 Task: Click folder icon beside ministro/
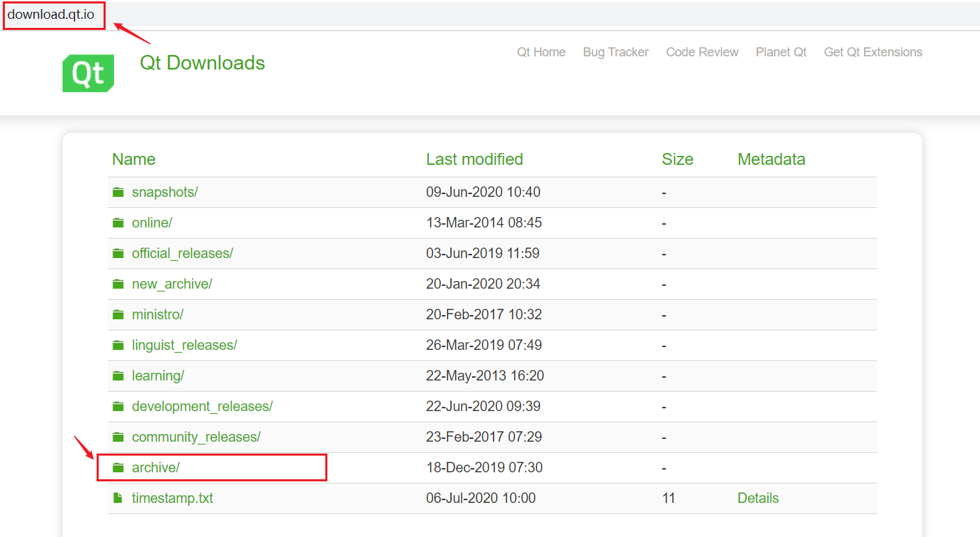[118, 314]
